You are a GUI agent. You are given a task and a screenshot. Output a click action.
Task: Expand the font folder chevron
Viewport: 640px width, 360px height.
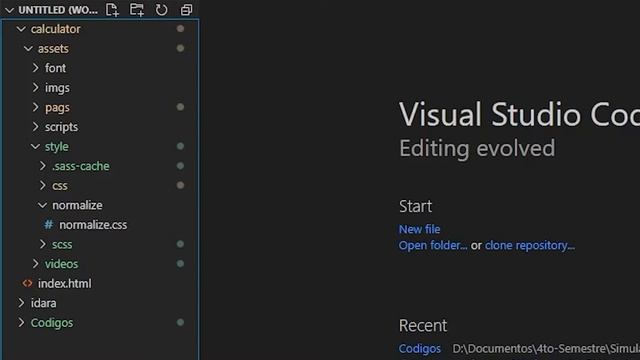point(36,68)
